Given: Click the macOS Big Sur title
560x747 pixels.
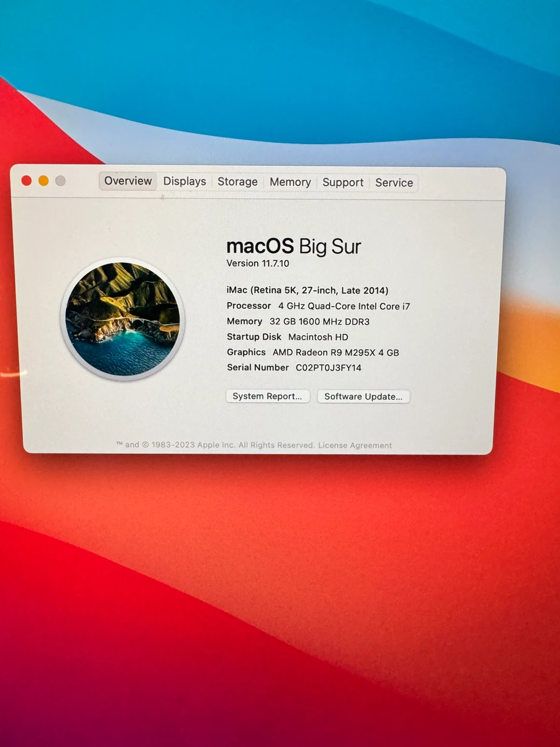Looking at the screenshot, I should (x=293, y=246).
